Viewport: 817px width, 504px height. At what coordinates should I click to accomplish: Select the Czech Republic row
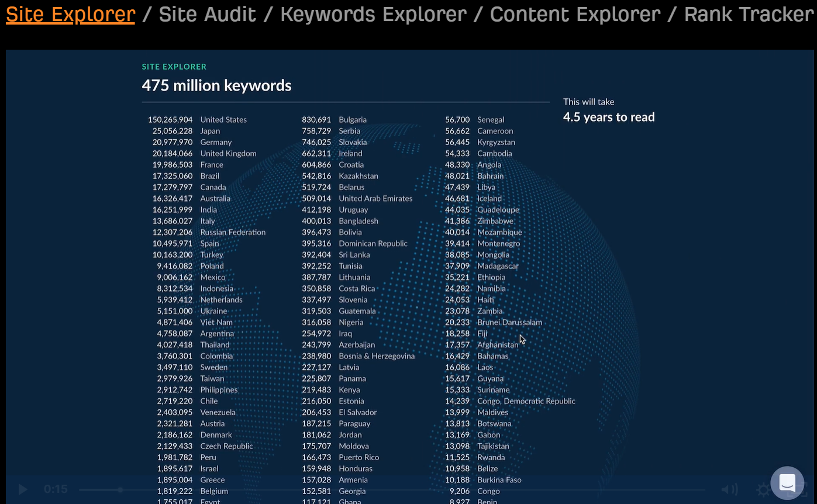205,446
